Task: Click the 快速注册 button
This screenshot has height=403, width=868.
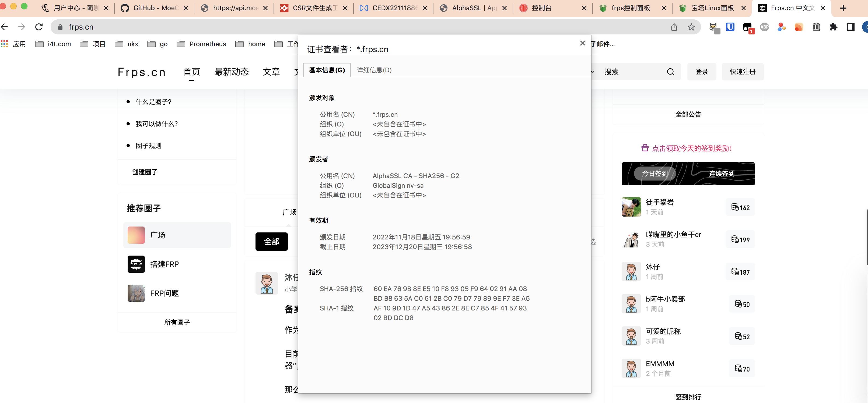Action: [x=743, y=72]
